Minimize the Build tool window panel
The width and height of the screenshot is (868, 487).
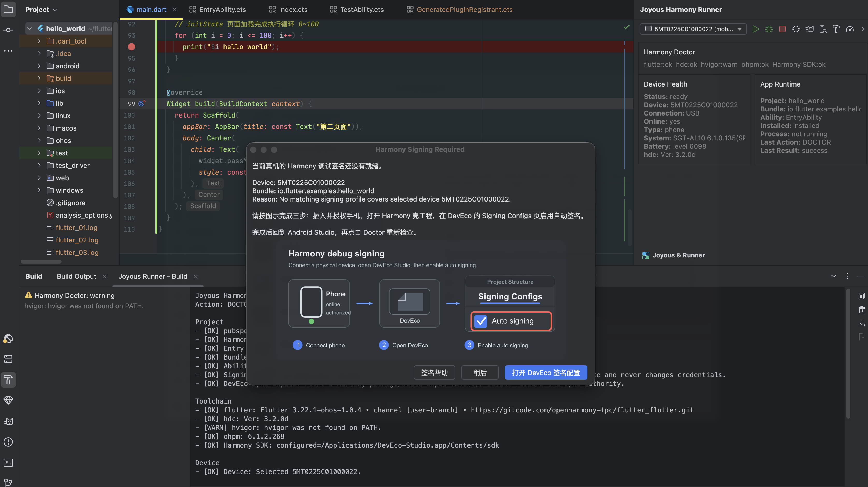860,276
